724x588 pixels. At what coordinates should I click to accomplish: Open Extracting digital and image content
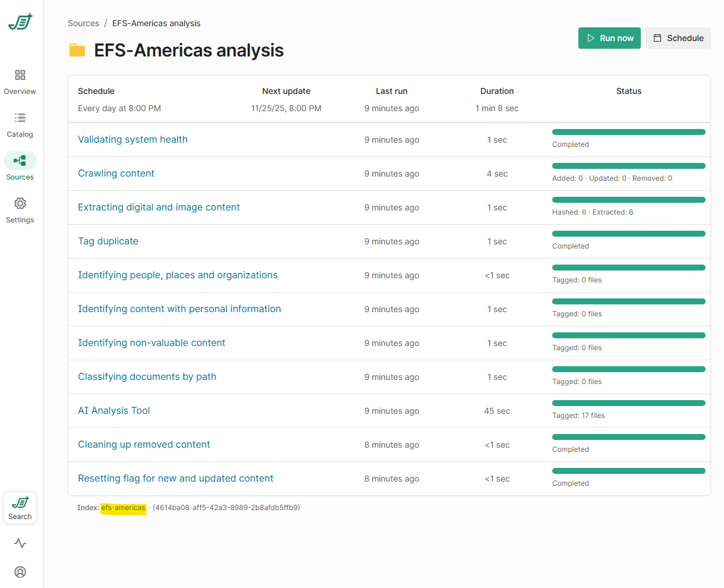159,207
